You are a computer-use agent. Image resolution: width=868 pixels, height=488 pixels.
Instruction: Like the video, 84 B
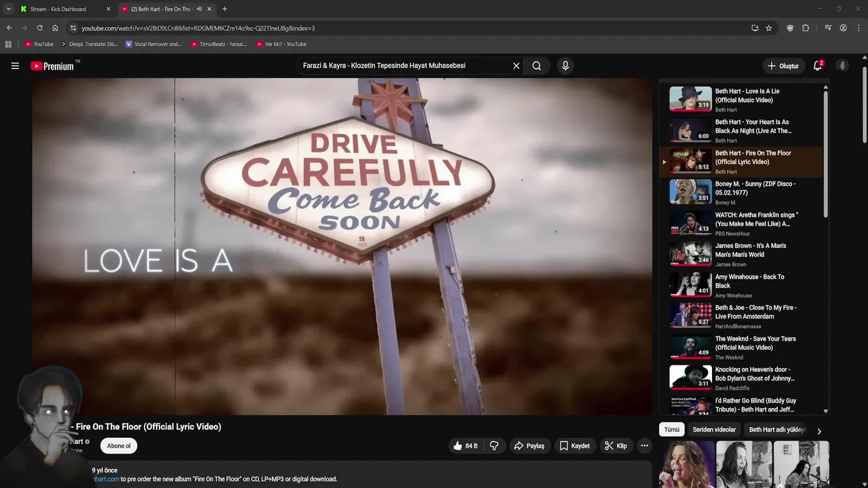point(465,446)
